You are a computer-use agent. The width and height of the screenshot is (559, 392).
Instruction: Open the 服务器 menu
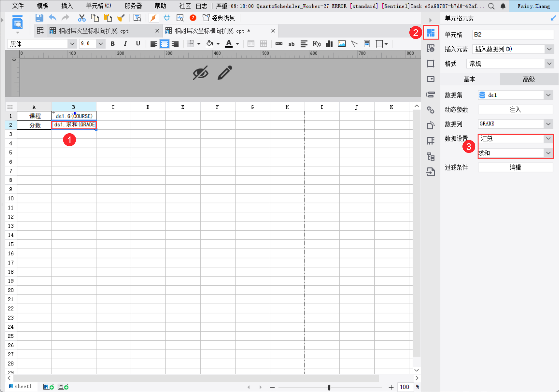click(133, 6)
